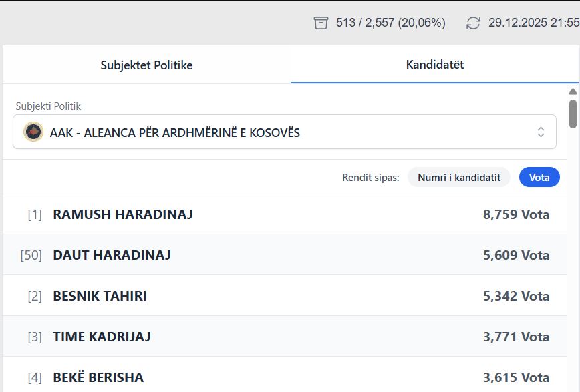Screen dimensions: 580x392
Task: Click the scrollbar up arrow
Action: (x=573, y=91)
